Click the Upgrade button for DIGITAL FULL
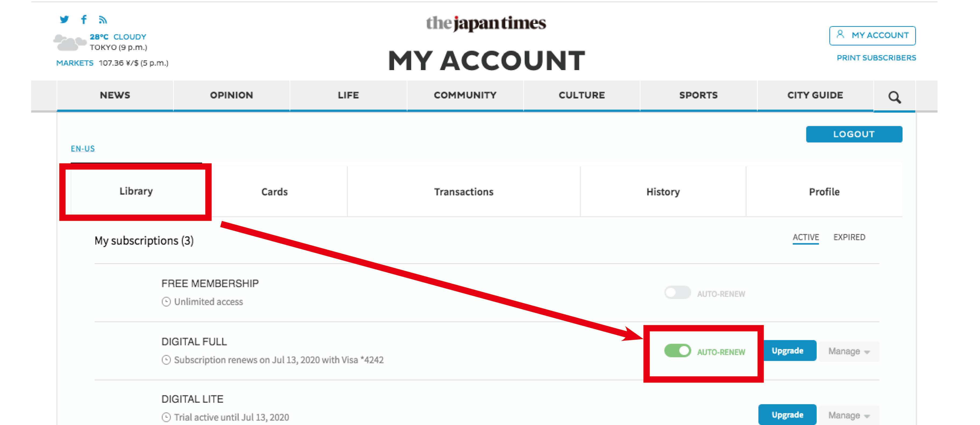980x425 pixels. coord(786,351)
